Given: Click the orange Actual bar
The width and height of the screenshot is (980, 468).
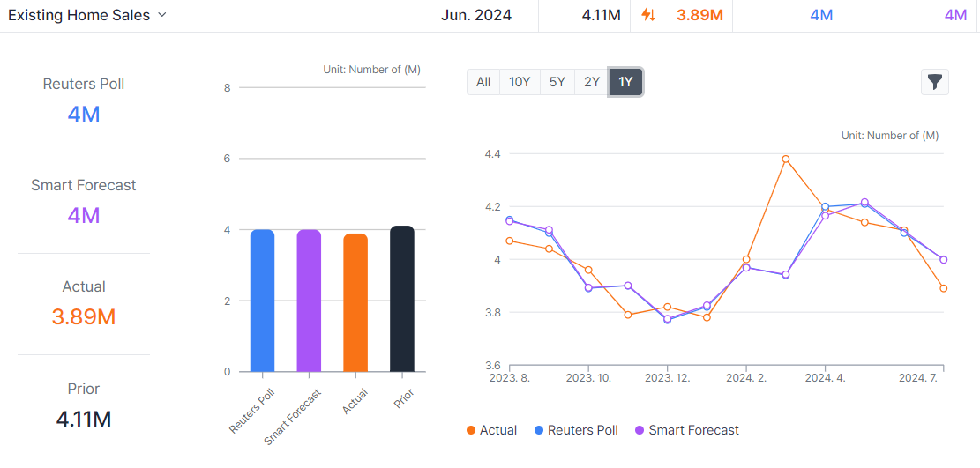Looking at the screenshot, I should (x=355, y=302).
